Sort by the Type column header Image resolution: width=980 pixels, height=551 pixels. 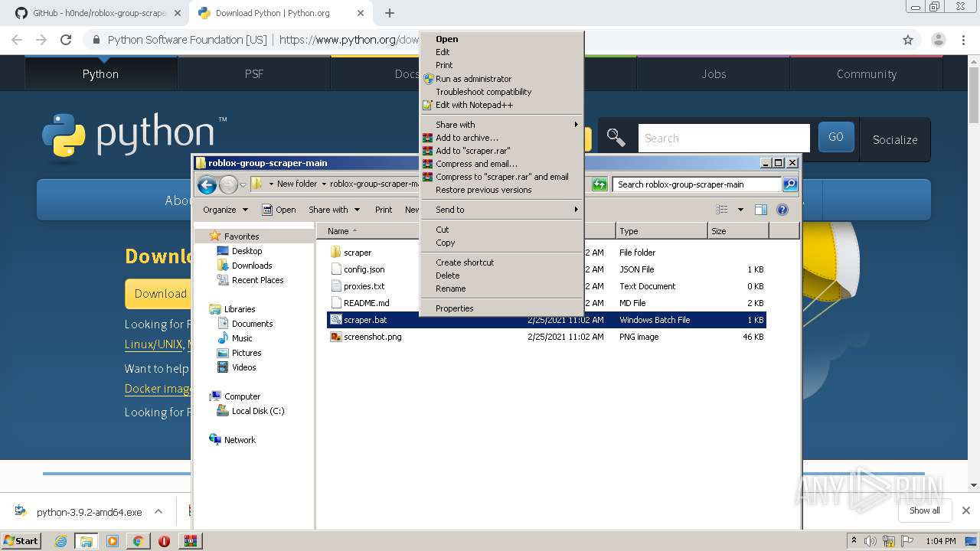[x=661, y=231]
